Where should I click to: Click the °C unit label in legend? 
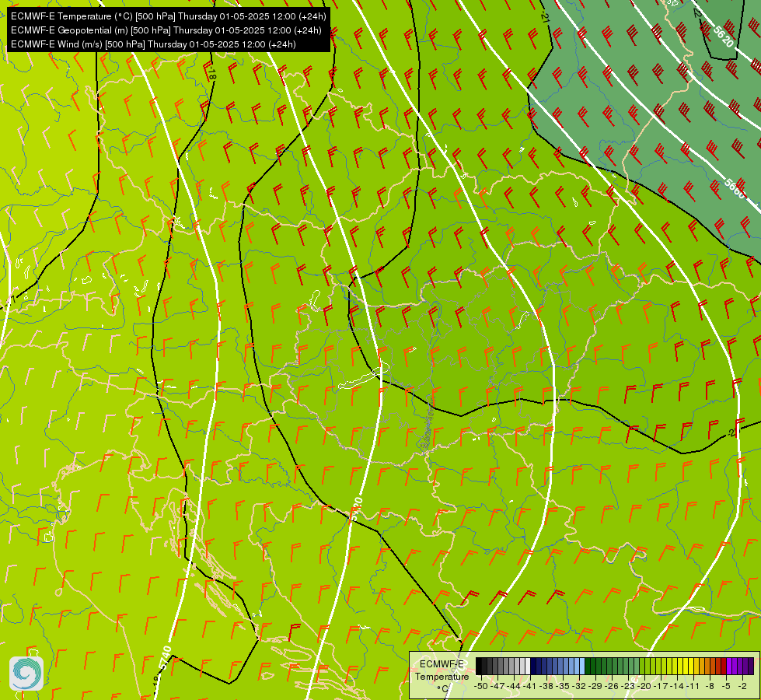pos(442,688)
